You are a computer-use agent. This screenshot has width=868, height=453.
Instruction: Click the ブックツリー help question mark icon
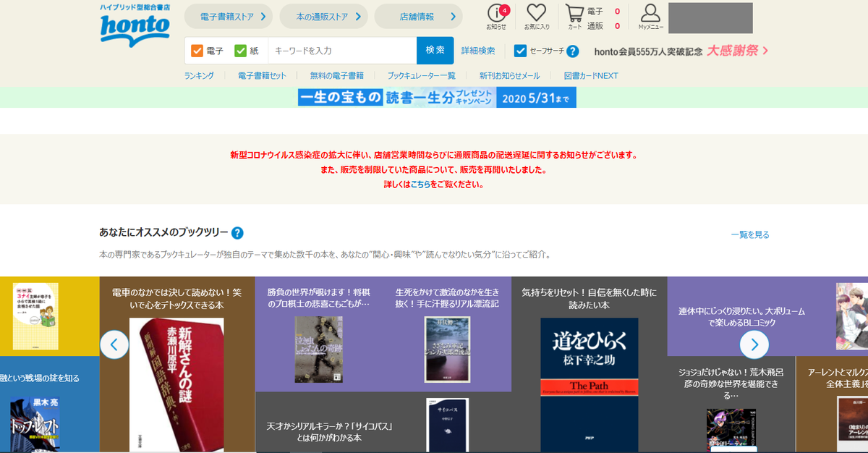(x=237, y=233)
